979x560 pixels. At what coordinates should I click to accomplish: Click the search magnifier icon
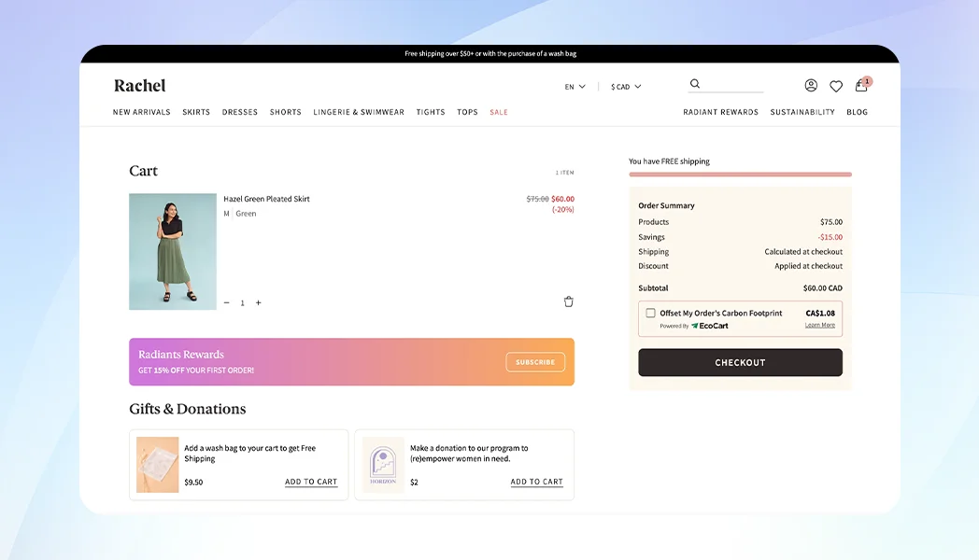[694, 84]
